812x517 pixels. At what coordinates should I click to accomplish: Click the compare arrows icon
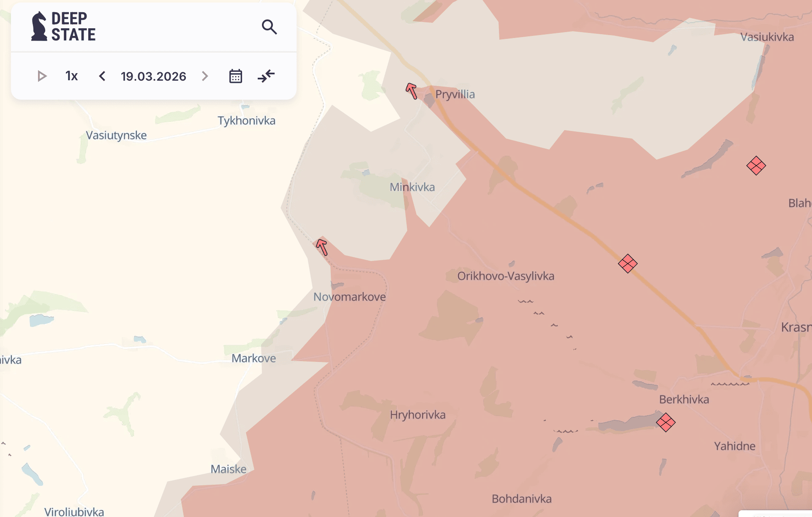coord(266,76)
